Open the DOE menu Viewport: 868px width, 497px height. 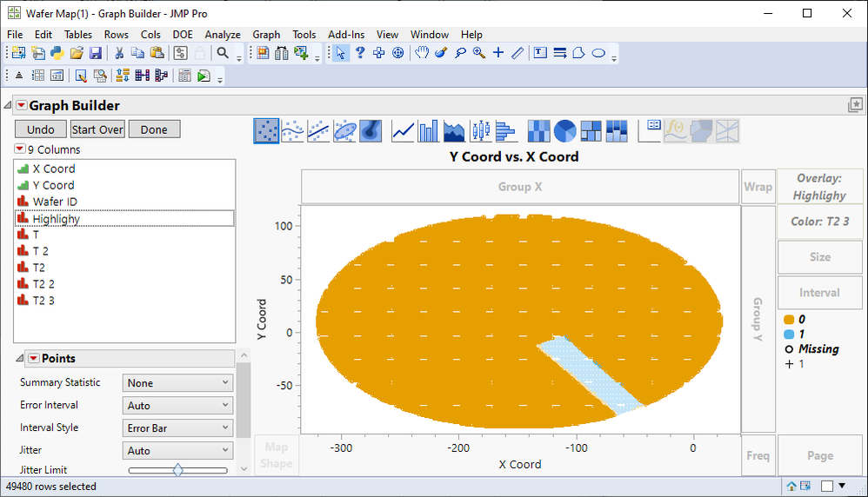pos(183,34)
